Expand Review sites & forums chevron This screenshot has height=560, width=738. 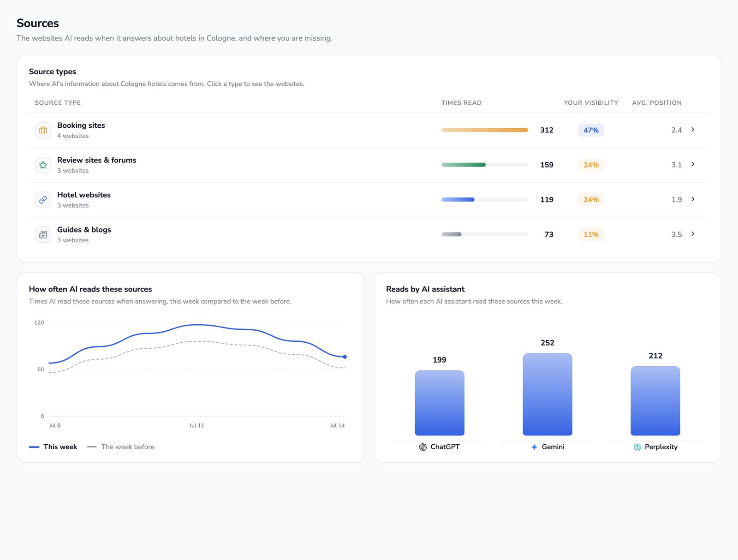pyautogui.click(x=693, y=164)
